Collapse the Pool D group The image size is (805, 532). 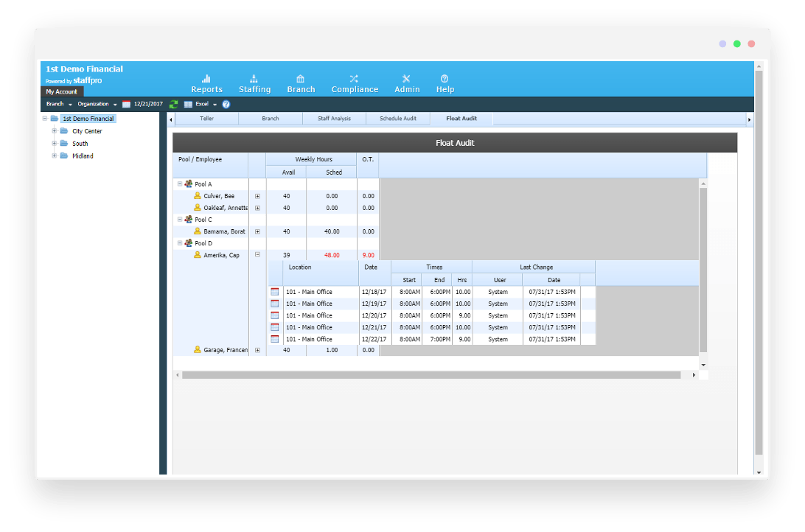pos(180,242)
